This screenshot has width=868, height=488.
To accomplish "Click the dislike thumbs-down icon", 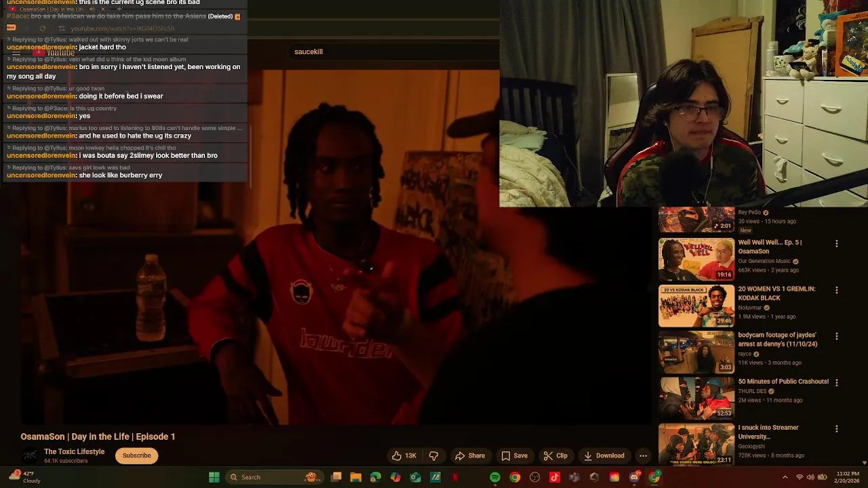I will (x=434, y=455).
